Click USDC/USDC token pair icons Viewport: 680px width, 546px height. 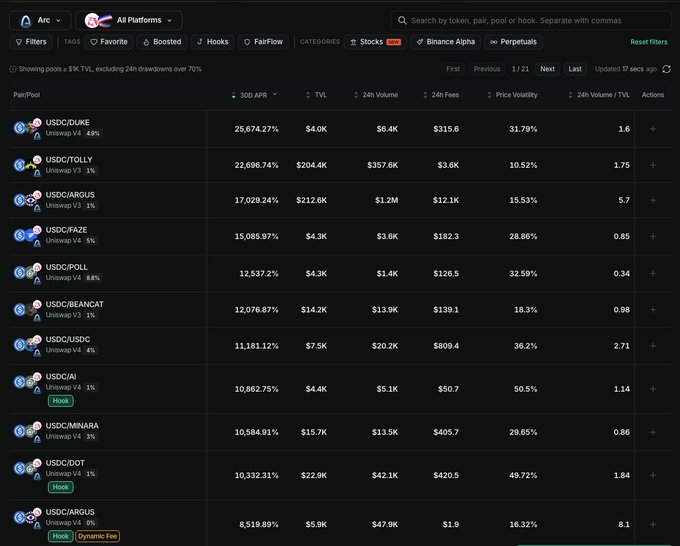tap(27, 345)
